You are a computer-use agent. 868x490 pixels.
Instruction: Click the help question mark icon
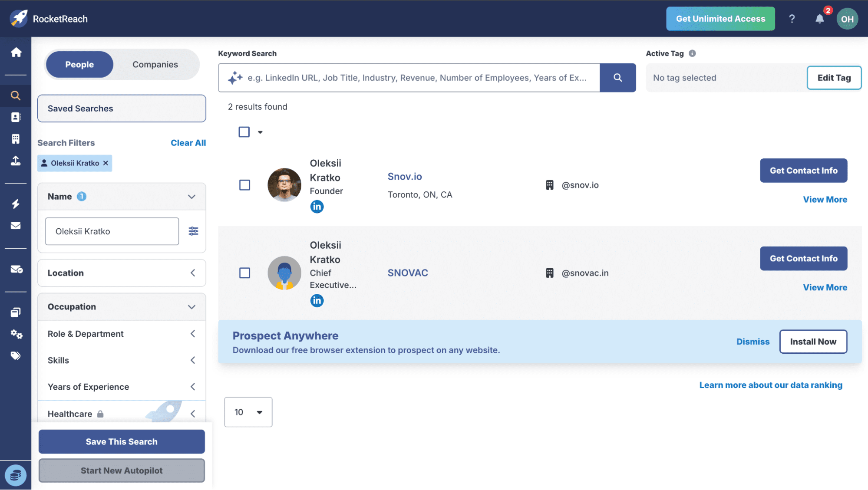click(792, 19)
